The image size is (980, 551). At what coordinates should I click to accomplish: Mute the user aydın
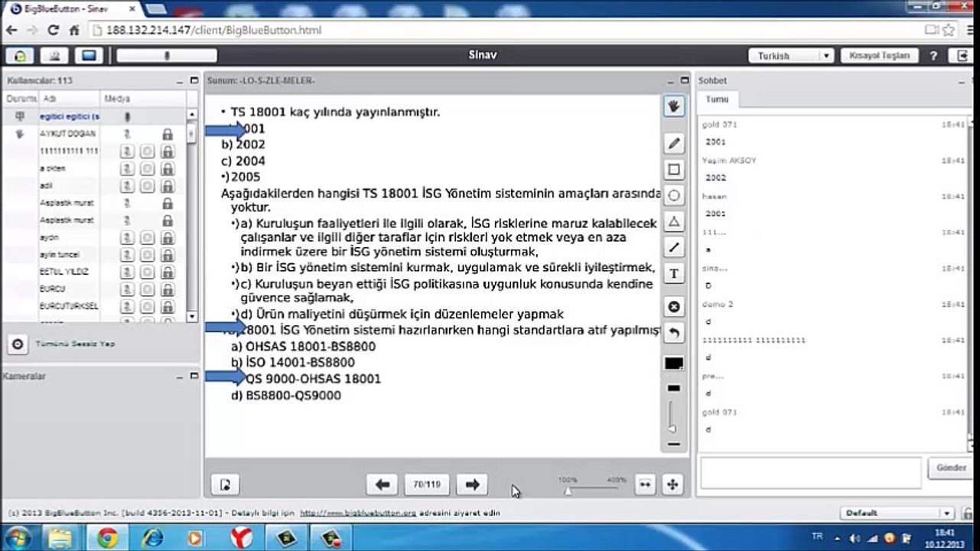(x=129, y=237)
